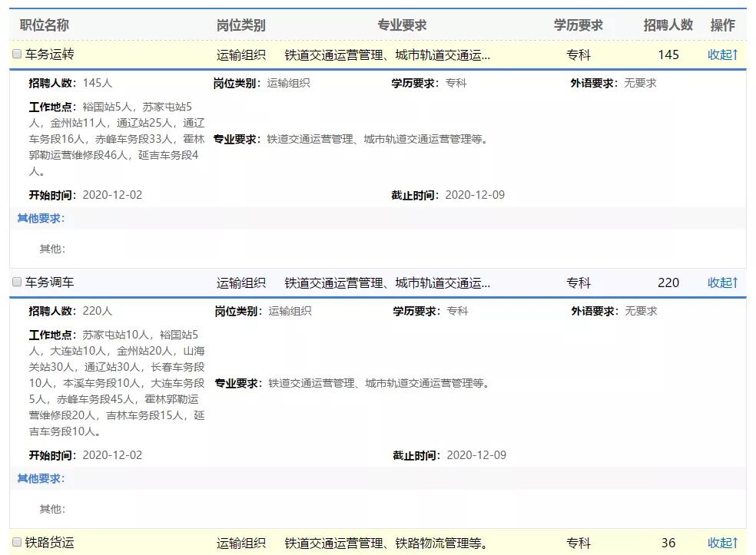
Task: Click the 岗位类别 column header
Action: 241,24
